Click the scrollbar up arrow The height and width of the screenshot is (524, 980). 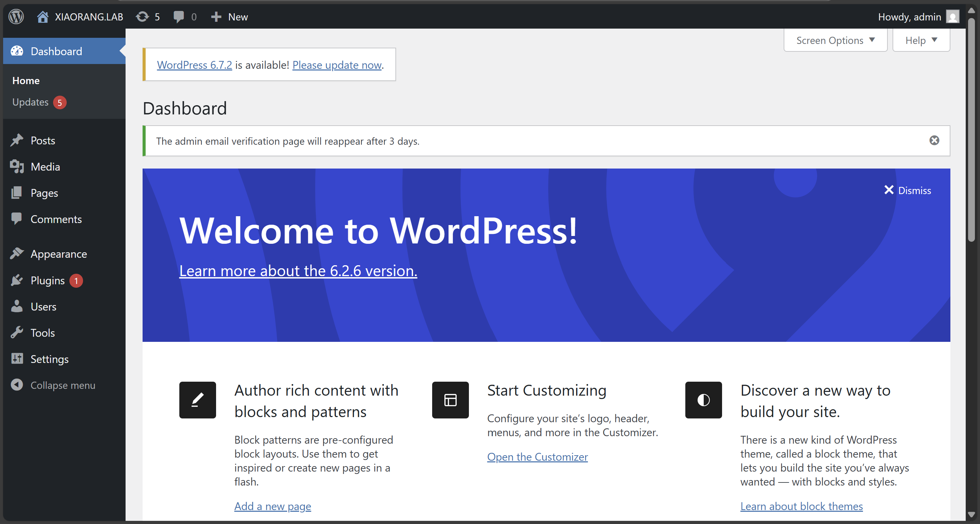coord(971,10)
